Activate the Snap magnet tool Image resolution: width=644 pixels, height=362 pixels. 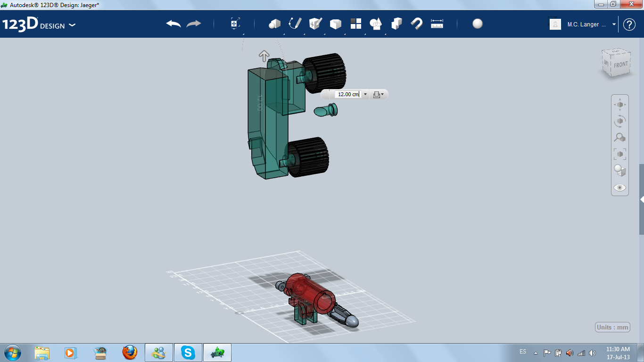(417, 24)
